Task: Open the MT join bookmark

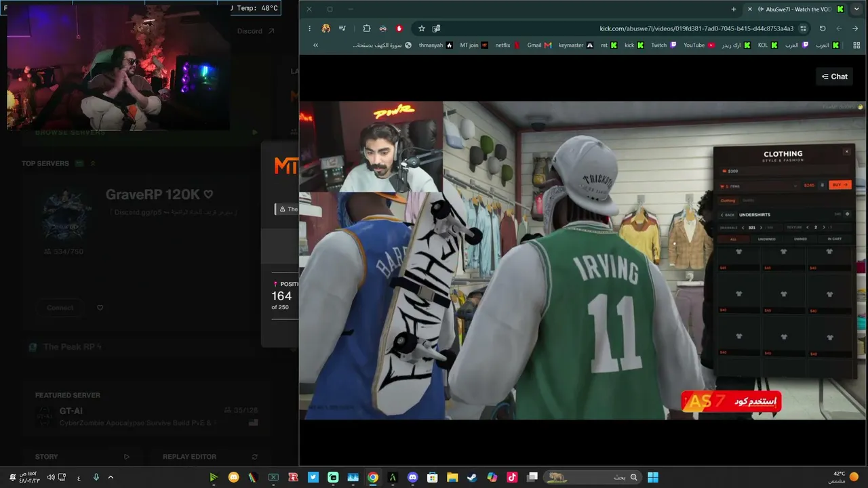Action: [x=474, y=45]
